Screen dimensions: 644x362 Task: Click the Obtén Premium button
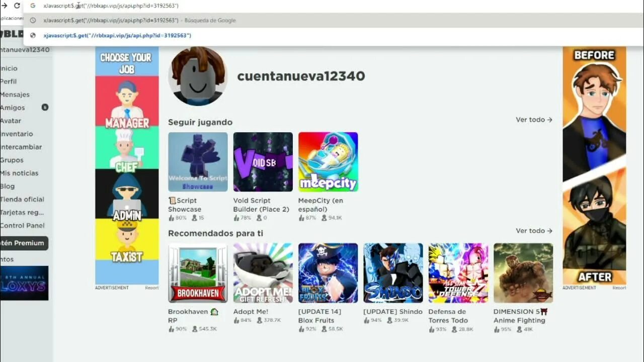click(24, 243)
